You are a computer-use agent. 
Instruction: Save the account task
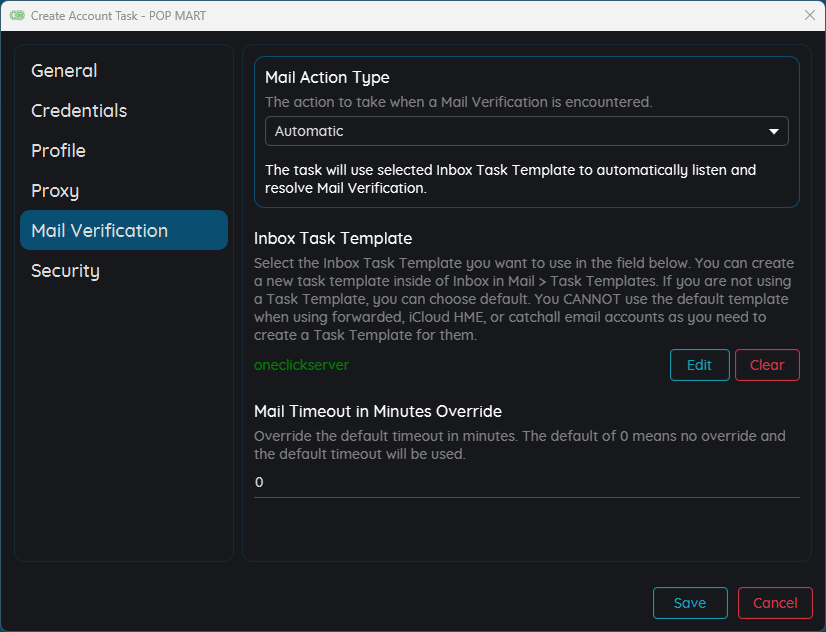(690, 603)
